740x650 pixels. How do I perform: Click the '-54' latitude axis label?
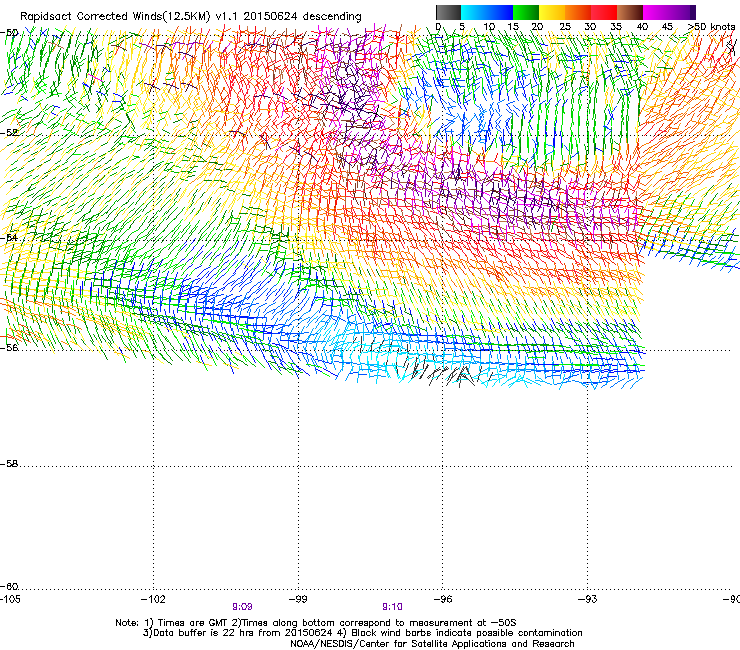[10, 237]
